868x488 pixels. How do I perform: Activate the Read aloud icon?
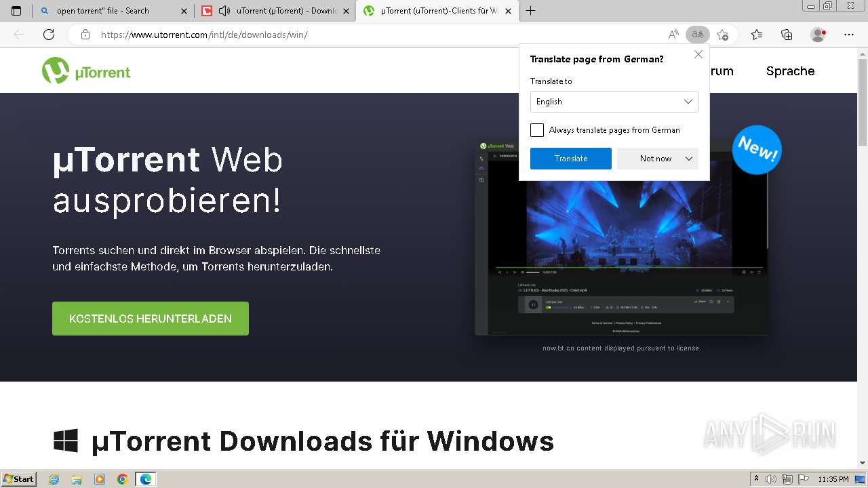(x=673, y=35)
